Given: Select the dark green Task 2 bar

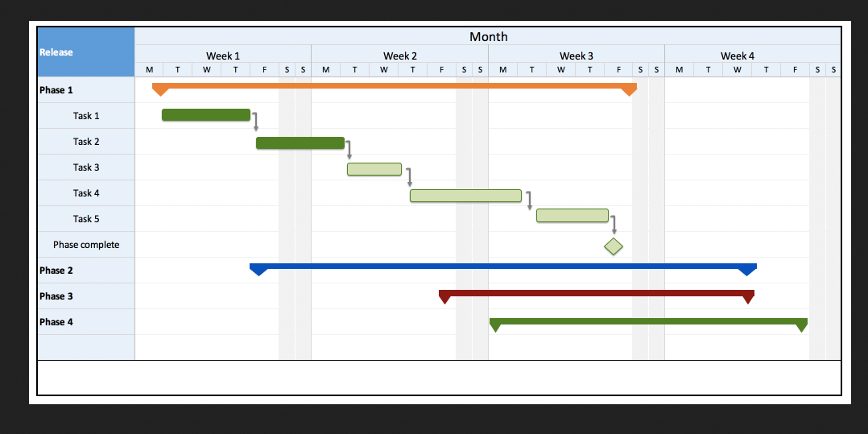Looking at the screenshot, I should click(x=300, y=143).
